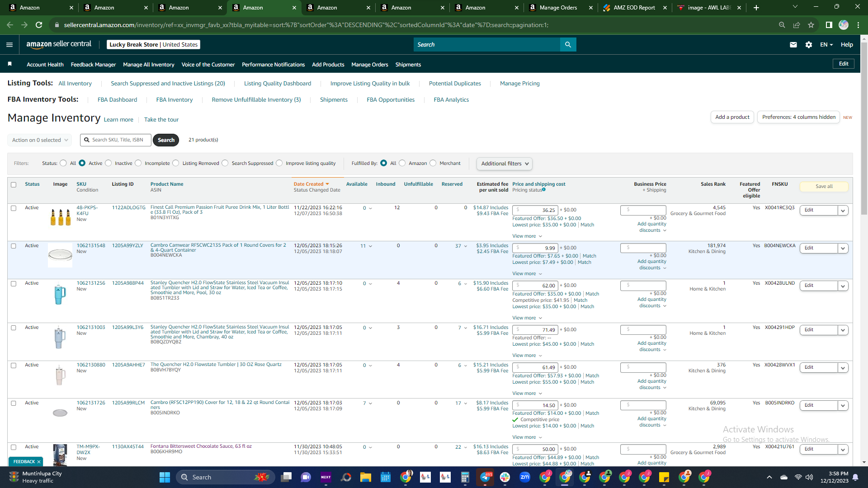
Task: Choose the Incomplete status radio button
Action: coord(138,163)
